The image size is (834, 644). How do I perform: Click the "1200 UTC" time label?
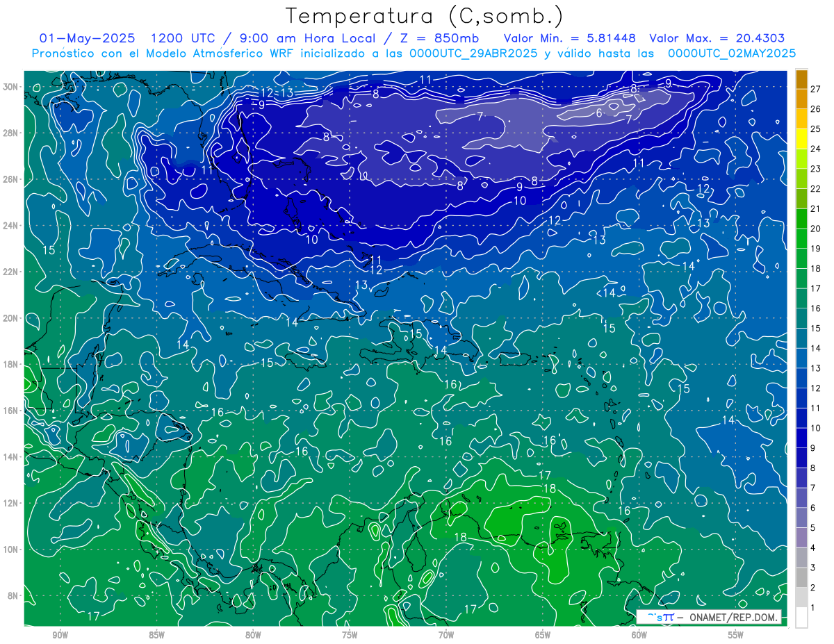click(182, 38)
